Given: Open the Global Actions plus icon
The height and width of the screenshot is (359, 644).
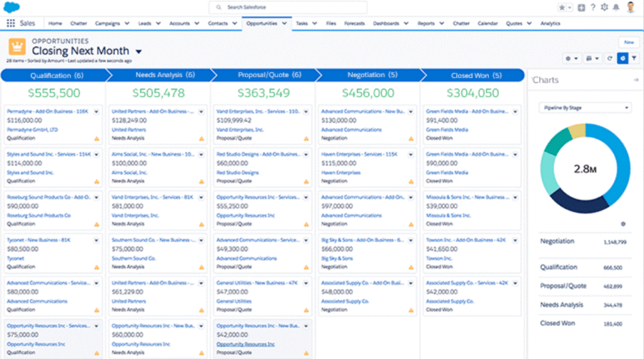Looking at the screenshot, I should [x=581, y=8].
